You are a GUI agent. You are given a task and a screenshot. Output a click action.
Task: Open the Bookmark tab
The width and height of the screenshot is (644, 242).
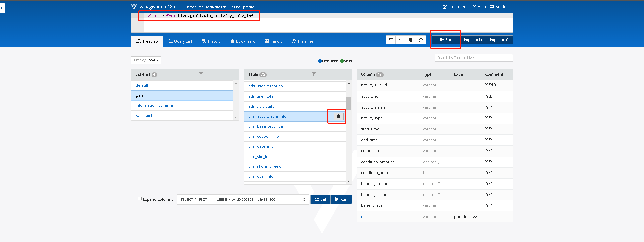point(243,41)
